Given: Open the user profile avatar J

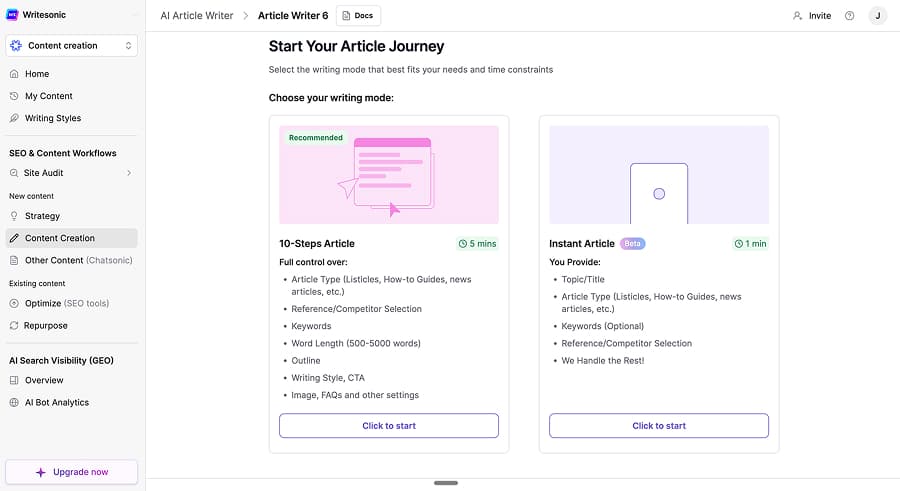Looking at the screenshot, I should [877, 16].
